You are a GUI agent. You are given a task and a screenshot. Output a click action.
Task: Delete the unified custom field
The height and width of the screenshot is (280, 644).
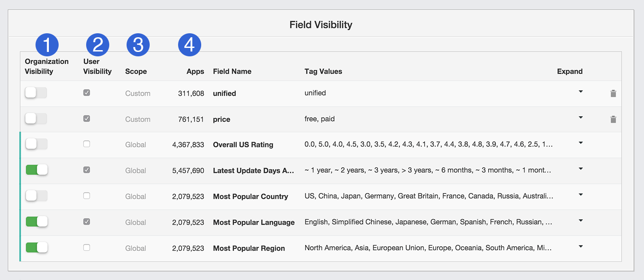[613, 93]
